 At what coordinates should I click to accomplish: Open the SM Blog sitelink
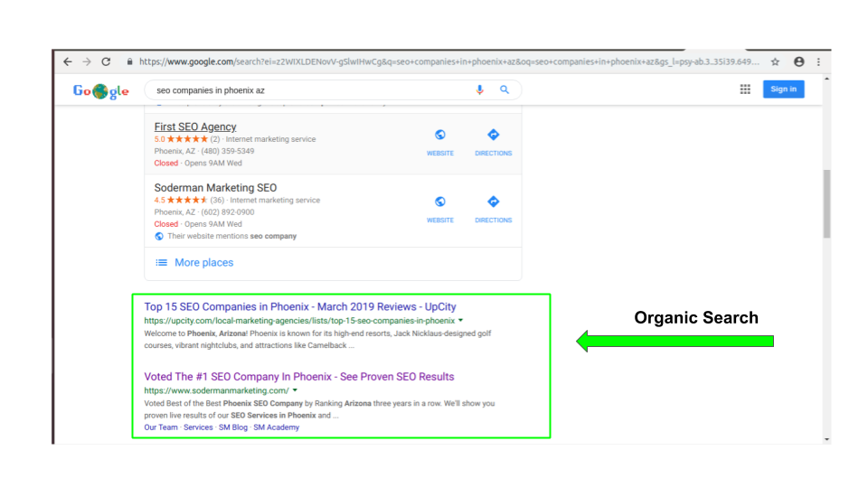[233, 427]
